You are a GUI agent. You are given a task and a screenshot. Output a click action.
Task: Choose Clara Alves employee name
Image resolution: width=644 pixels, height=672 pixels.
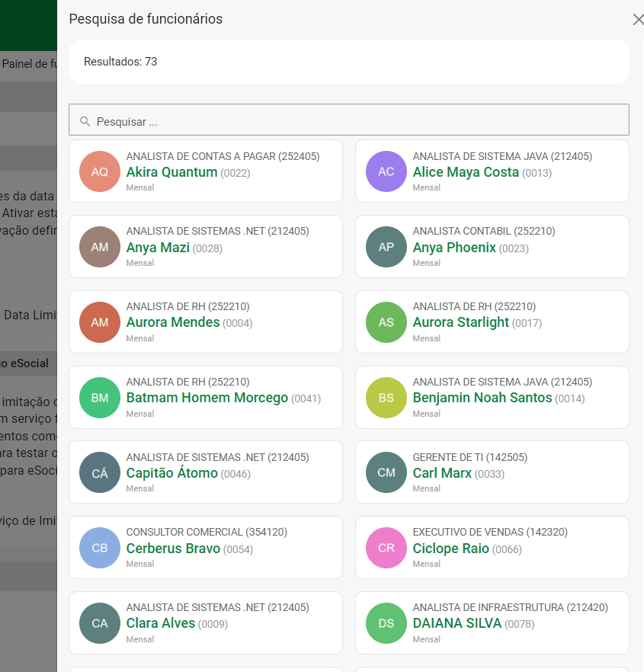(161, 623)
